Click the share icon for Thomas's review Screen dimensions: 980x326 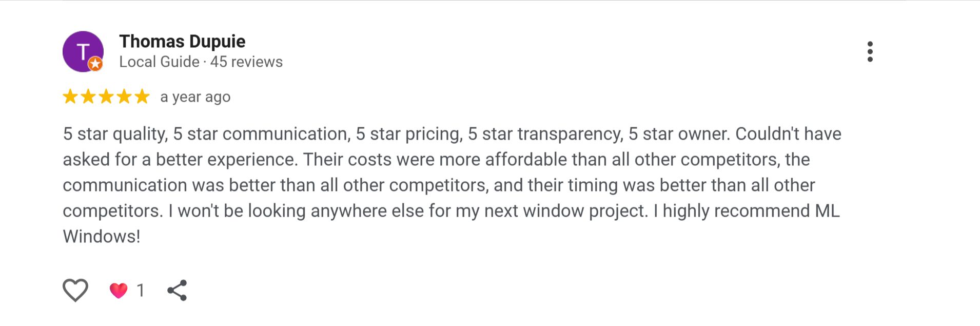click(x=177, y=290)
